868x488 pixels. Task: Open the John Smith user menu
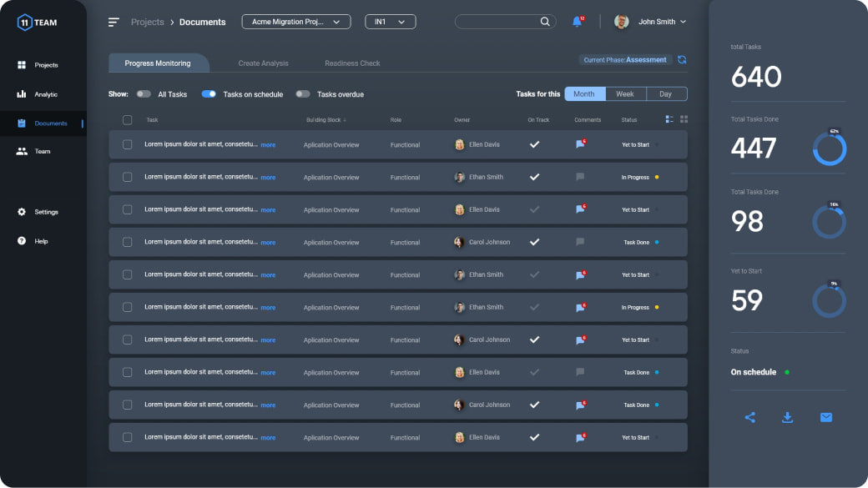click(651, 22)
